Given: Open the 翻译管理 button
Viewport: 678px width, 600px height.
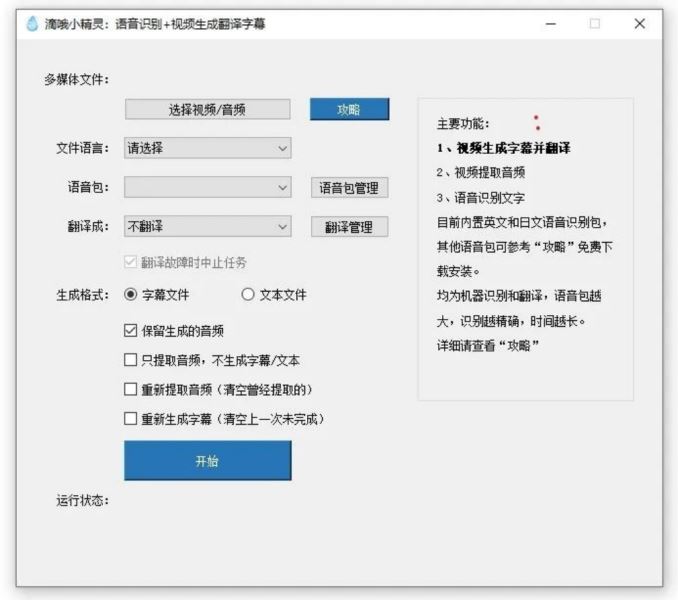Looking at the screenshot, I should click(349, 227).
